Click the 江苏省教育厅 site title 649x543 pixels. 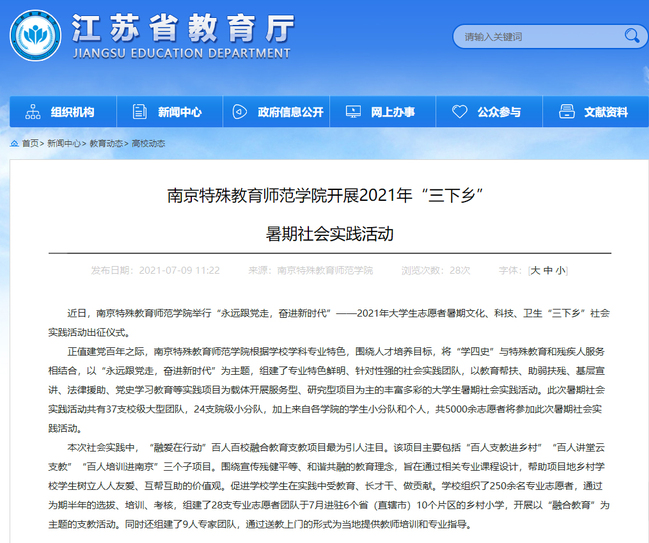coord(183,28)
